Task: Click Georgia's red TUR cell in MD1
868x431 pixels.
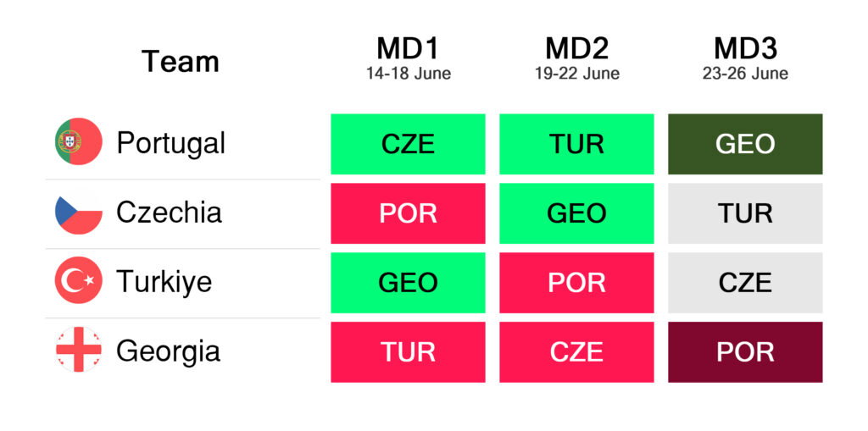Action: pos(408,352)
